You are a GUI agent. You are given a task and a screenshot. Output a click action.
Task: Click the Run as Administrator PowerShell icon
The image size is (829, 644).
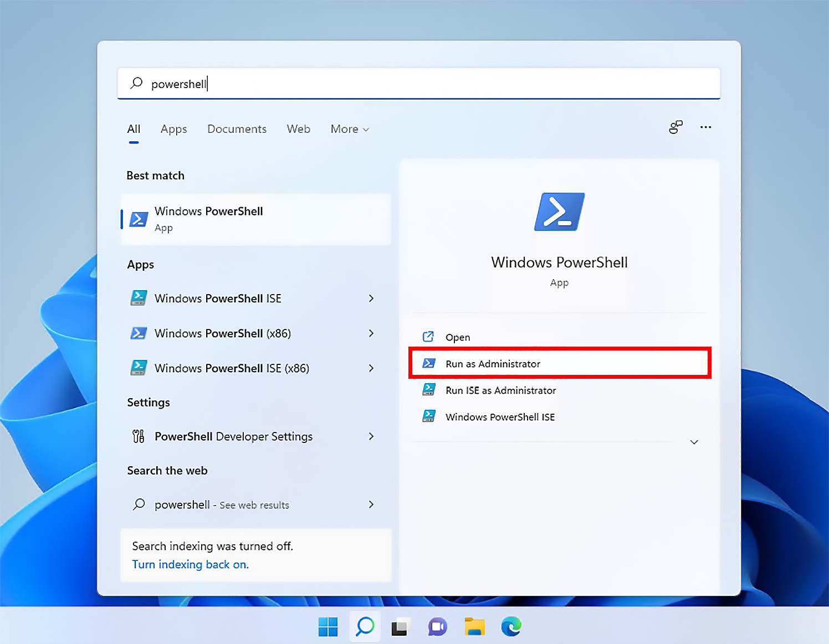tap(429, 363)
